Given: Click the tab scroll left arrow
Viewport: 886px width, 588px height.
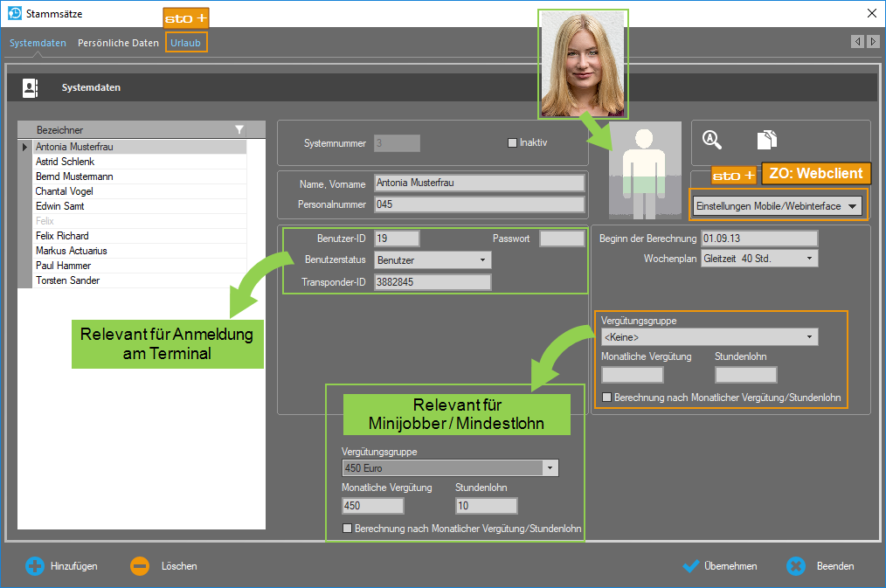Looking at the screenshot, I should pos(857,42).
